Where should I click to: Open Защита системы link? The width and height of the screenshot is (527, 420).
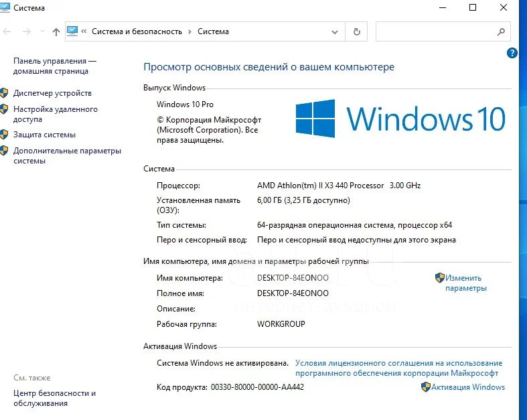[44, 135]
